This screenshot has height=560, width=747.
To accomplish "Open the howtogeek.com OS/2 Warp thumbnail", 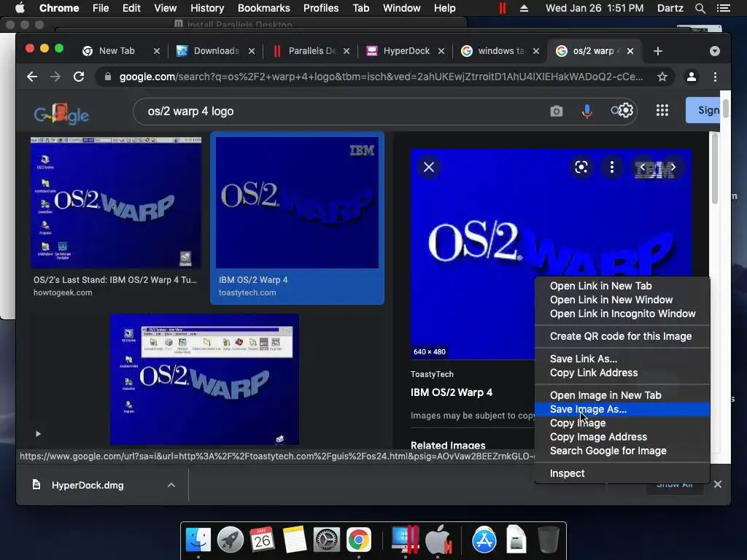I will [x=116, y=203].
